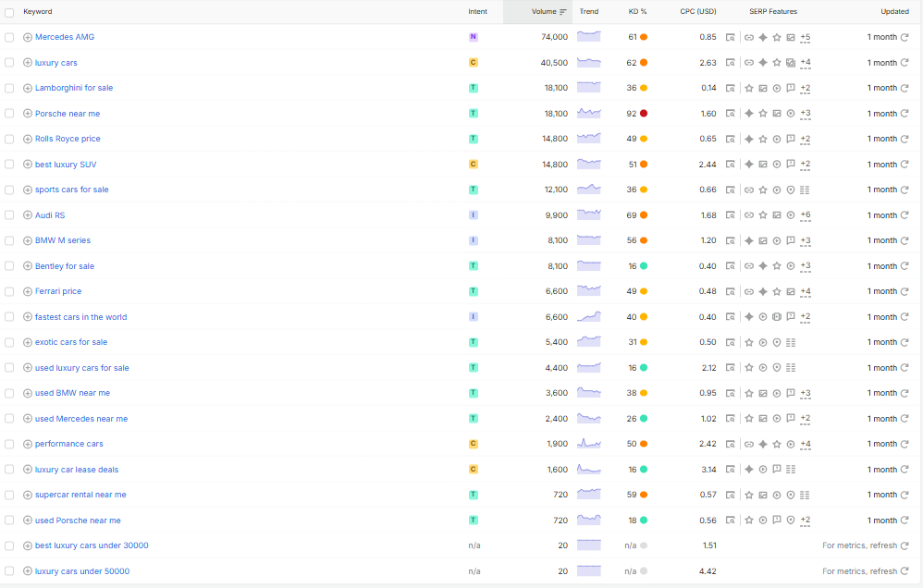Sort by the Updated column header
Viewport: 923px width, 588px height.
click(x=894, y=12)
